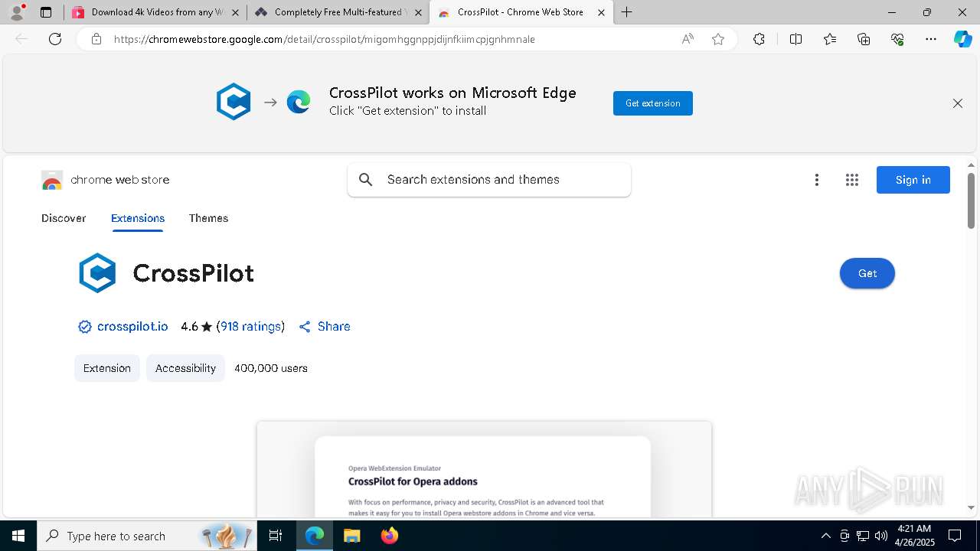Click the Extension category chip

point(107,368)
